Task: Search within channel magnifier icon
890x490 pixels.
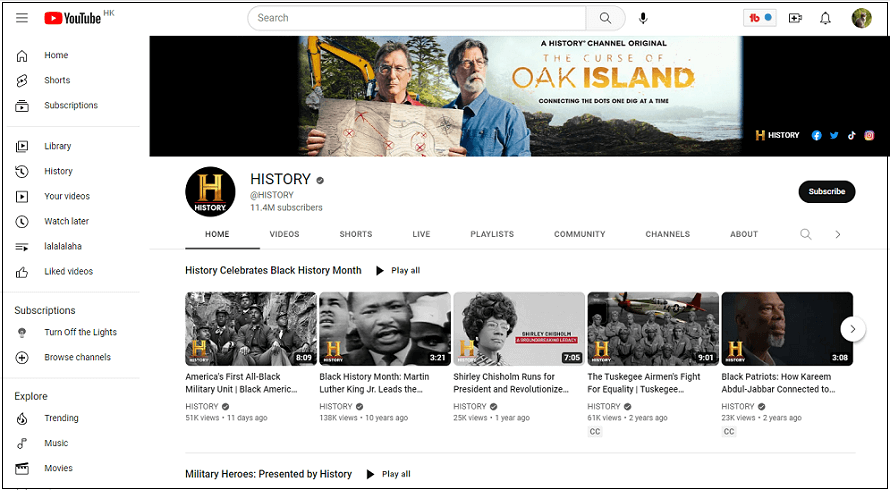Action: (805, 234)
